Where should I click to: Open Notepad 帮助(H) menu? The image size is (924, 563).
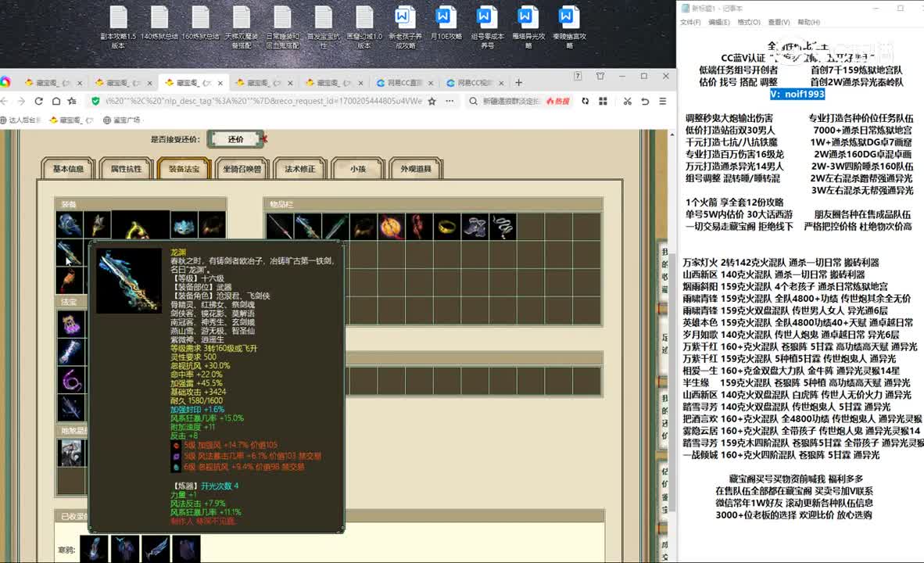(808, 23)
